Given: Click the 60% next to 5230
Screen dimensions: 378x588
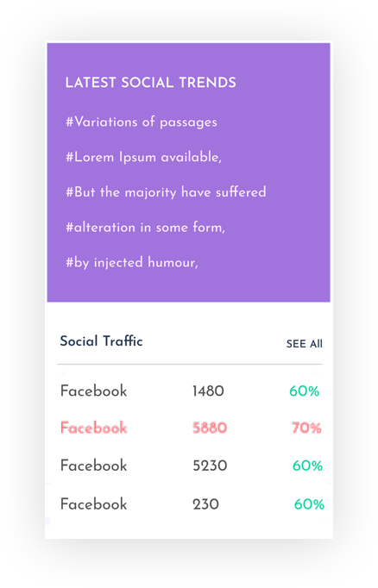Looking at the screenshot, I should 307,466.
